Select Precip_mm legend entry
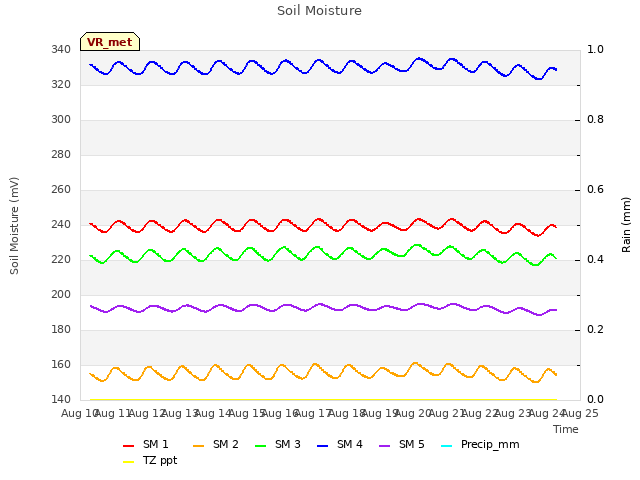 480,444
